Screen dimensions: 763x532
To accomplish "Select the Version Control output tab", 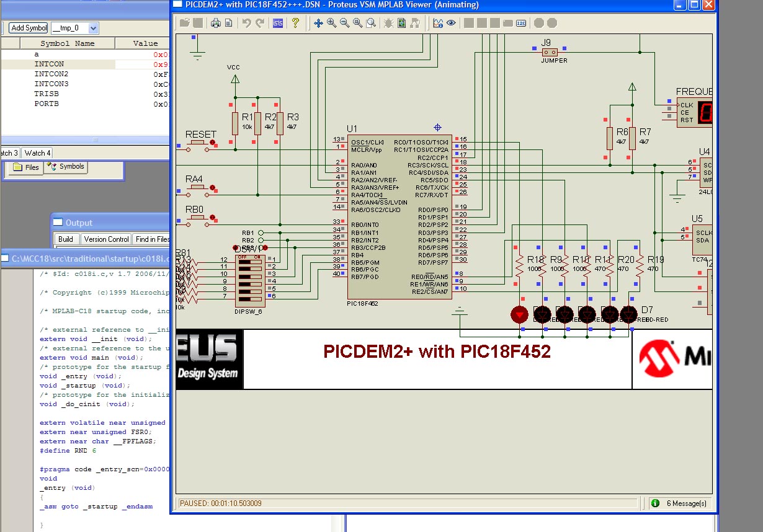I will 106,239.
